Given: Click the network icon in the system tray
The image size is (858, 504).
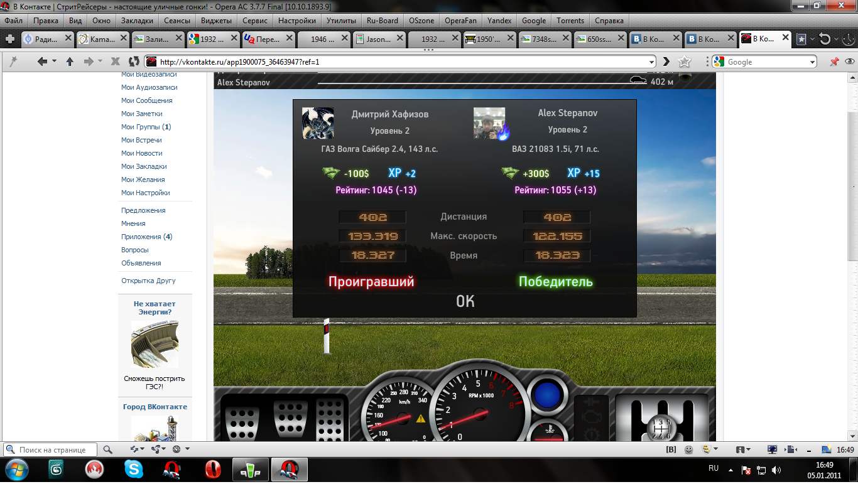Looking at the screenshot, I should coord(761,469).
